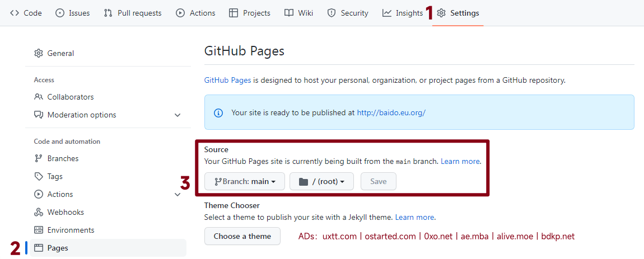Viewport: 644px width, 259px height.
Task: Open the / (root) folder dropdown
Action: 321,181
